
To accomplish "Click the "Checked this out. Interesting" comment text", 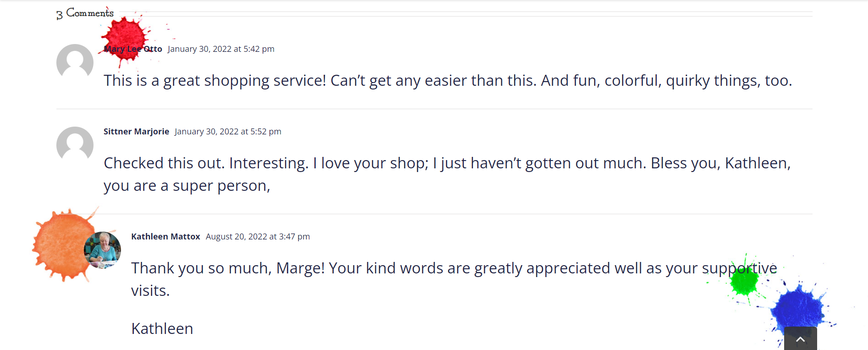I will coord(447,163).
